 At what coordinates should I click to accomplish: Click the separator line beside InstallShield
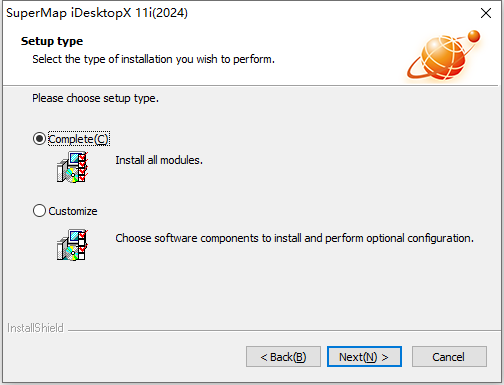point(284,331)
